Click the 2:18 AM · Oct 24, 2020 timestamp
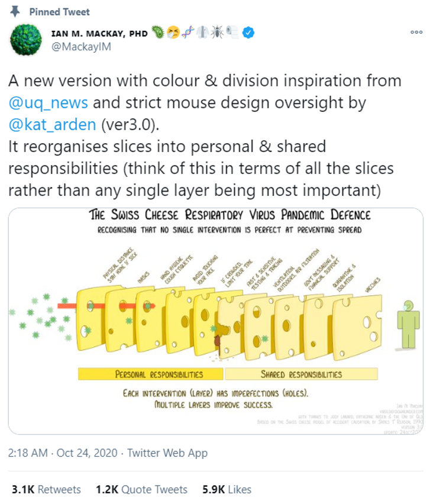Image resolution: width=430 pixels, height=504 pixels. pos(63,453)
